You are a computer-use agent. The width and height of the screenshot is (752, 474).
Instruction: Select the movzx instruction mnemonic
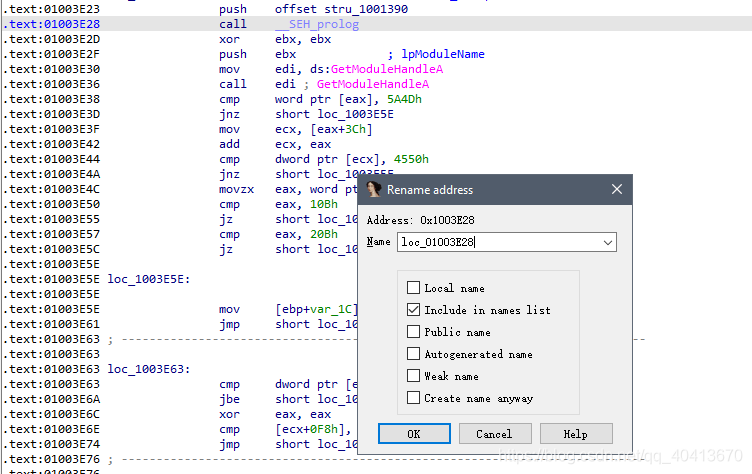click(236, 189)
